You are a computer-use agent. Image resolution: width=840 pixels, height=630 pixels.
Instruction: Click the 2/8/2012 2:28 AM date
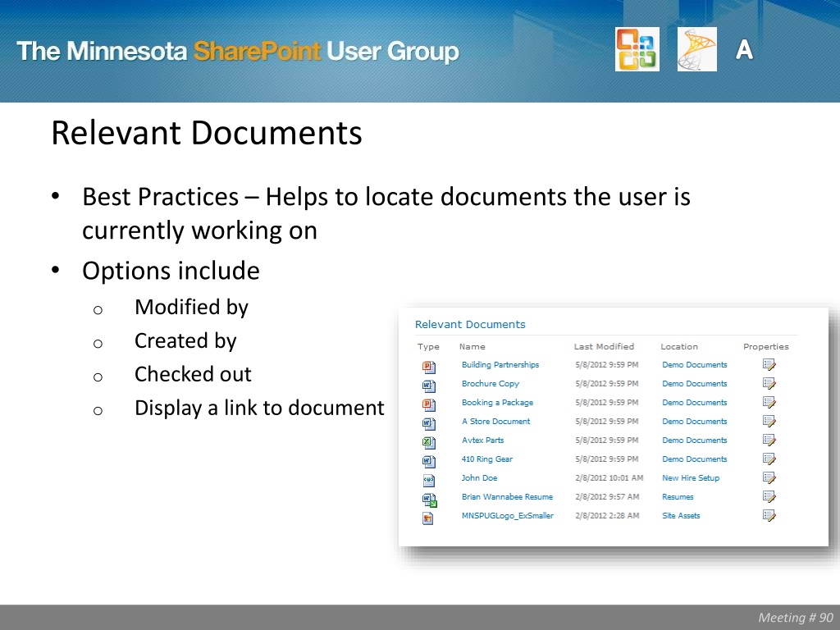click(607, 516)
